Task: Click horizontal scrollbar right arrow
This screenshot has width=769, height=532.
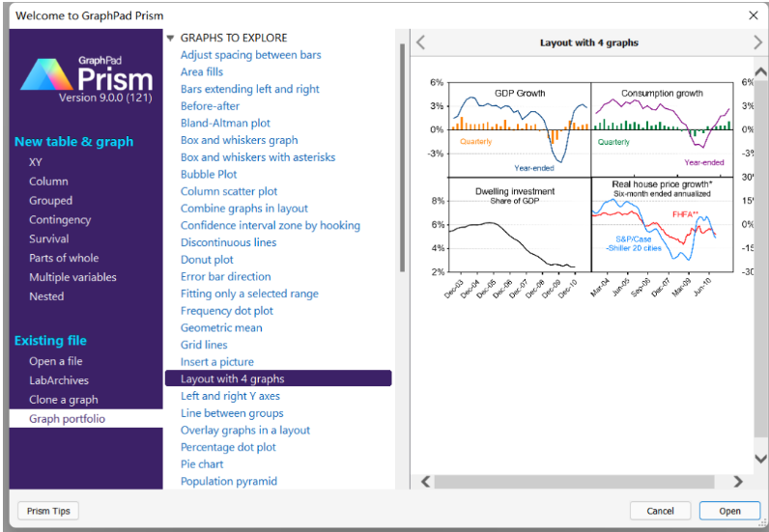Action: [x=738, y=482]
